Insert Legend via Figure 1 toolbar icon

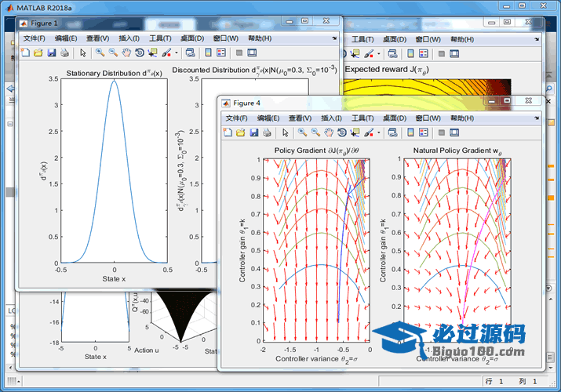221,53
